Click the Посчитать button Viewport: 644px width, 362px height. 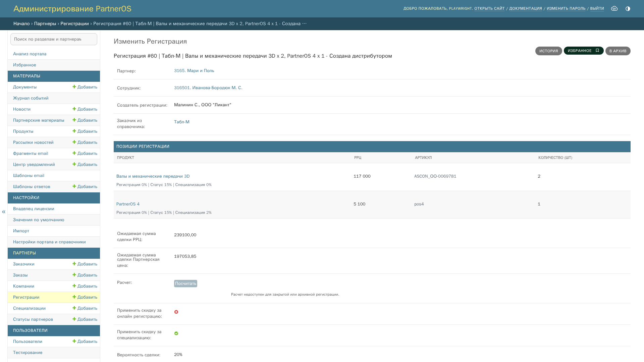(x=185, y=284)
